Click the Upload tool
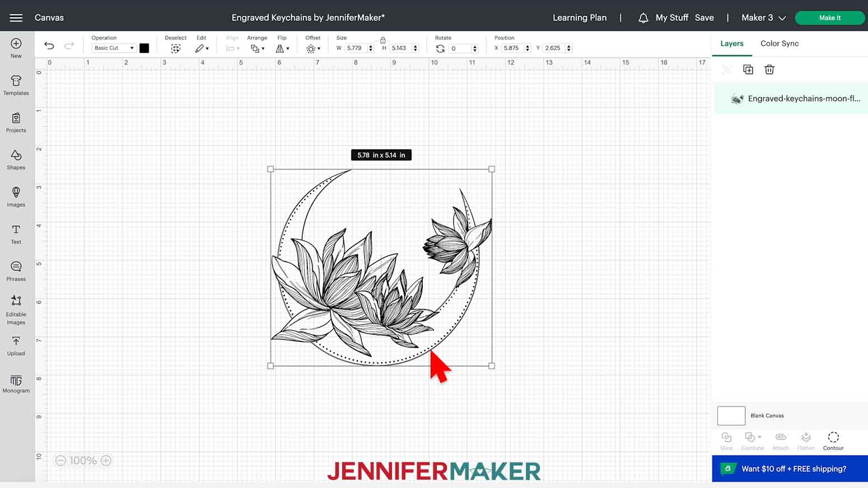 tap(16, 346)
